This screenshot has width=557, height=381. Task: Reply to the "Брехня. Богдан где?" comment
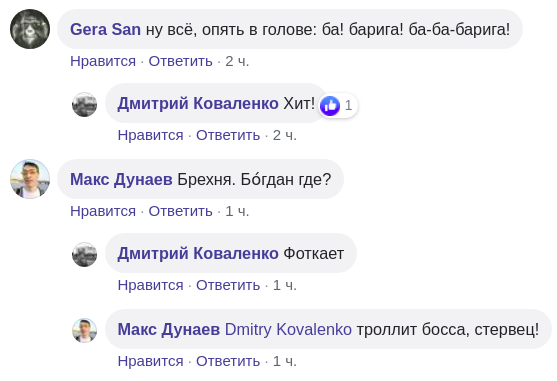point(180,211)
